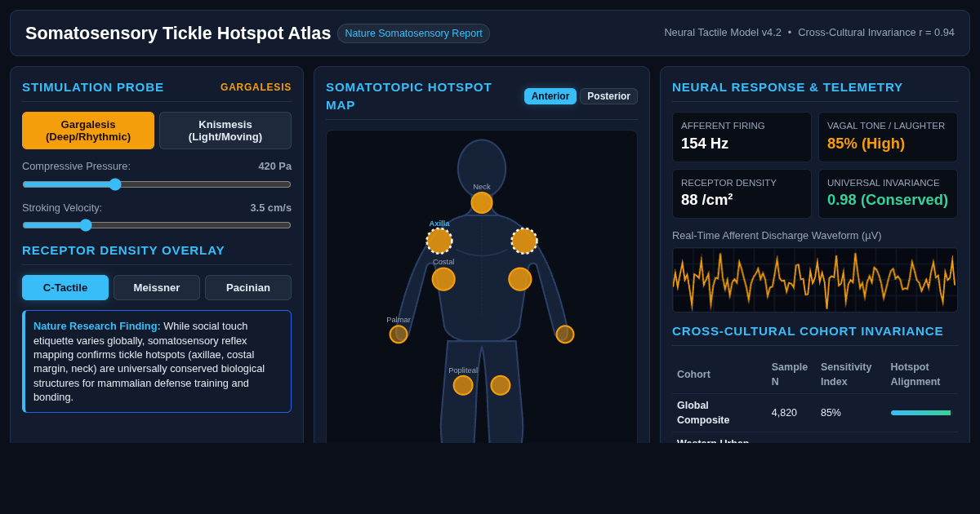Select the Global Composite cohort row

pyautogui.click(x=815, y=413)
